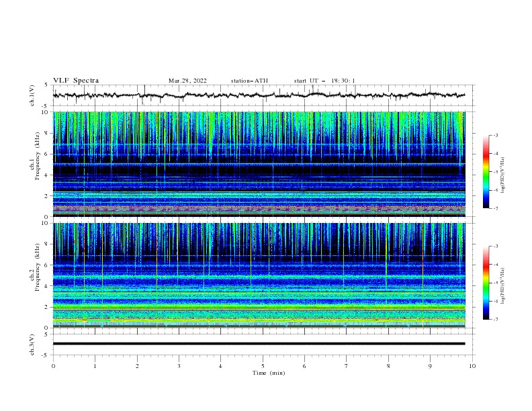Click the ch.1 color scale bar
Screen dimensions: 532x411
[x=486, y=172]
